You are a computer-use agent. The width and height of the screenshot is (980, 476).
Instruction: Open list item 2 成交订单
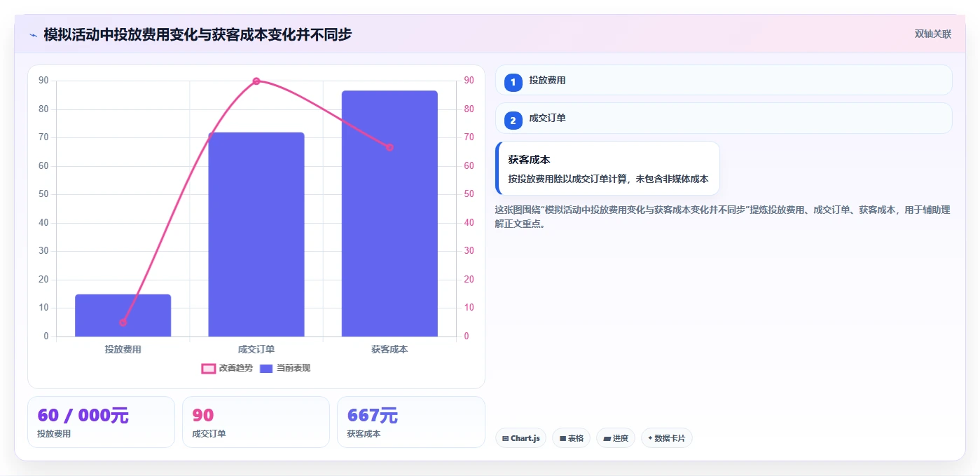(x=724, y=118)
